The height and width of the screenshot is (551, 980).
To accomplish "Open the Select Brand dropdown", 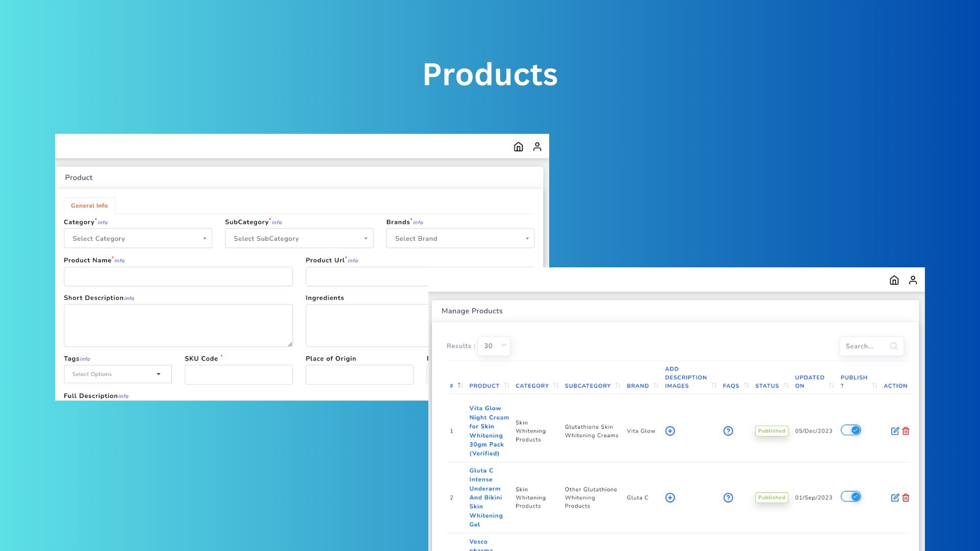I will coord(459,238).
